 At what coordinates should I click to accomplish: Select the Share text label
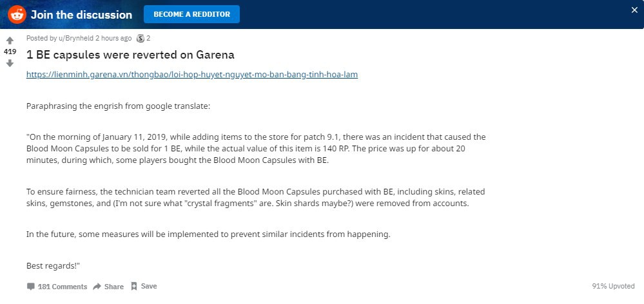113,287
